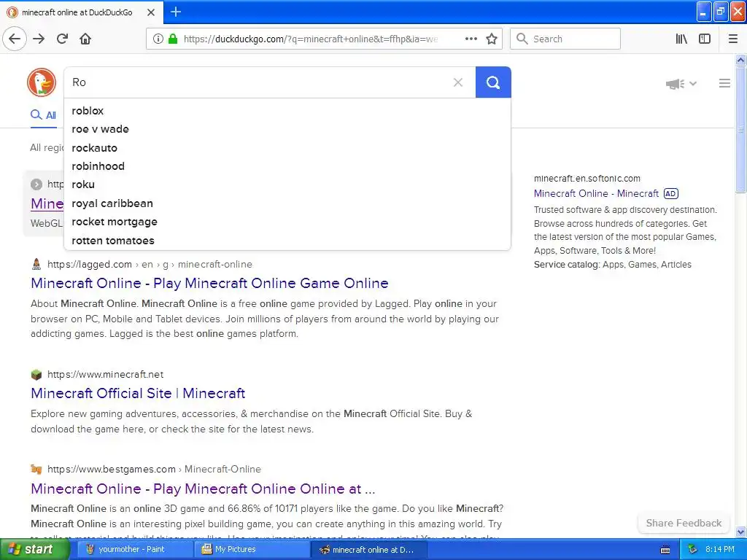Choose the rockauto suggestion
Screen dimensions: 747x560
click(287, 148)
